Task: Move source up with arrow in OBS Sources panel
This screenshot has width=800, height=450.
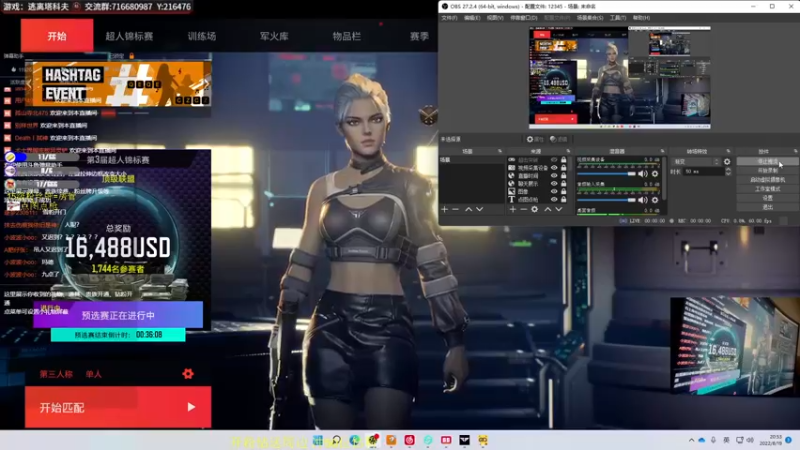Action: (x=547, y=209)
